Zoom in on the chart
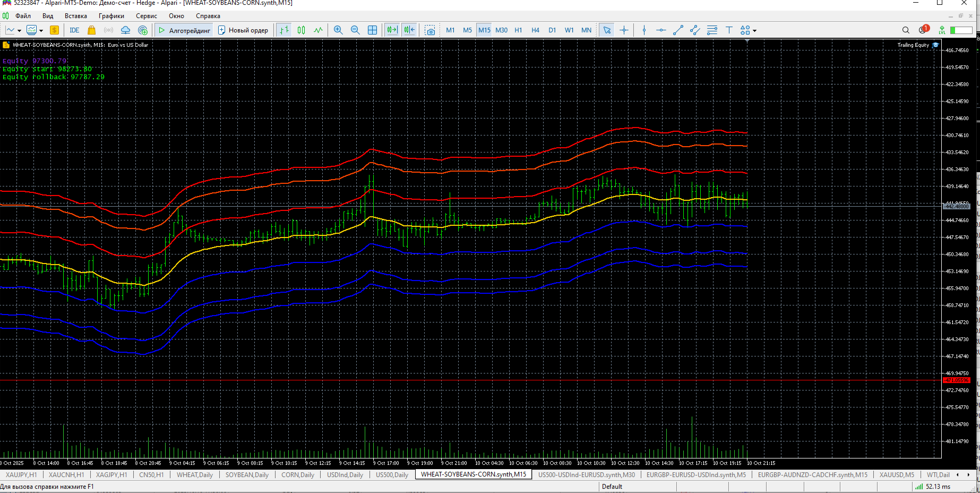 click(x=338, y=30)
